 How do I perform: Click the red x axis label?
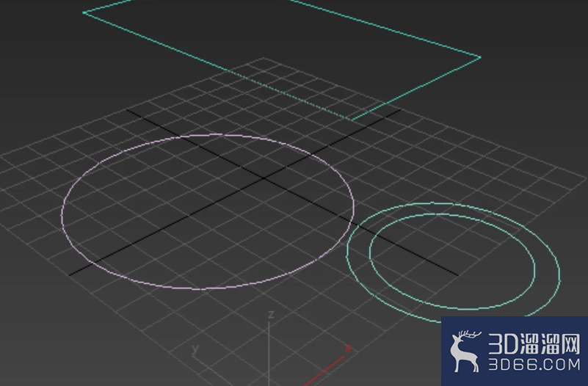tap(349, 349)
